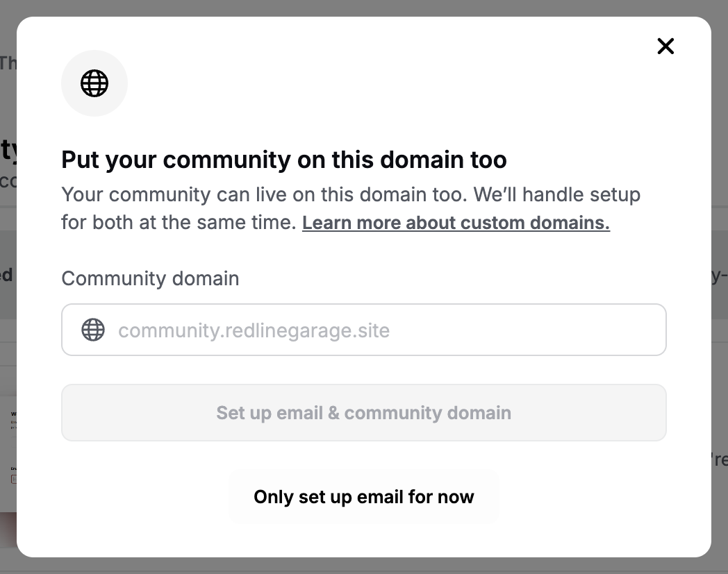The image size is (728, 574).
Task: Open Learn more about custom domains link
Action: tap(456, 223)
